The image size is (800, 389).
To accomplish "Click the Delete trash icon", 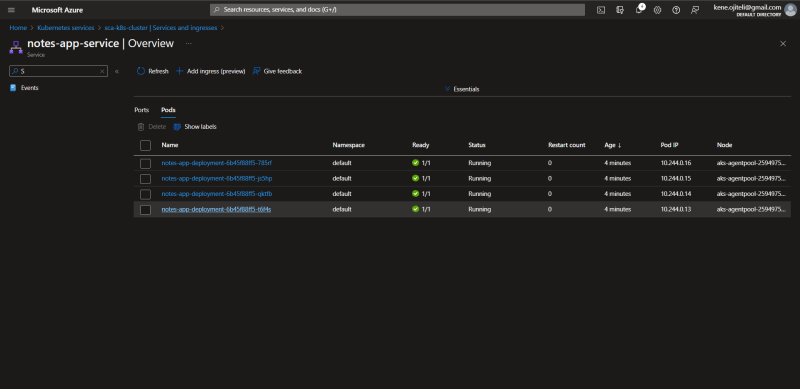I will click(141, 127).
